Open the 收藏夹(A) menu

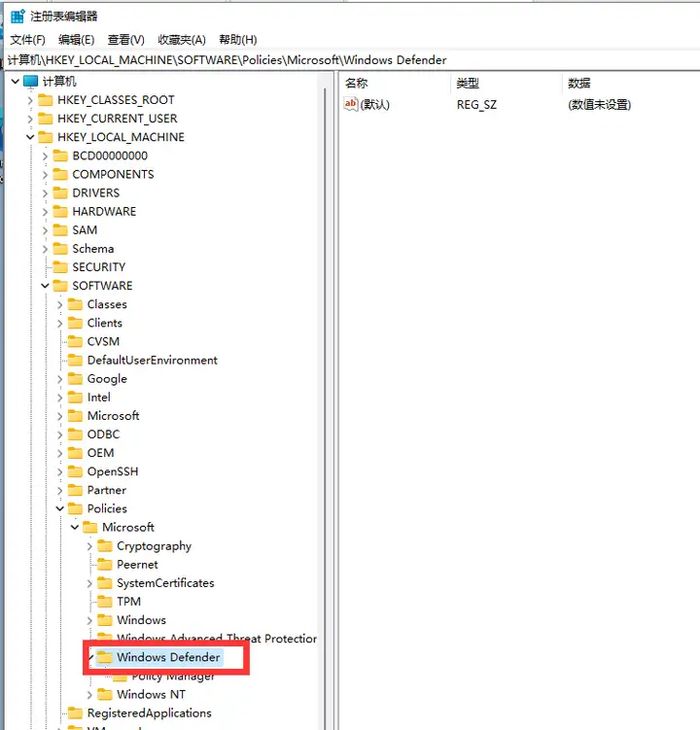point(182,40)
